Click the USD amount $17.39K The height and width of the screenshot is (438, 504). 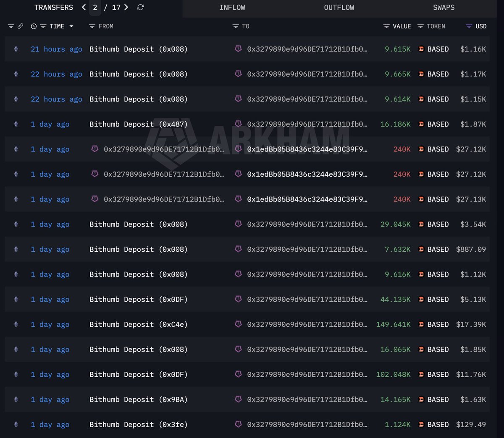pos(471,324)
